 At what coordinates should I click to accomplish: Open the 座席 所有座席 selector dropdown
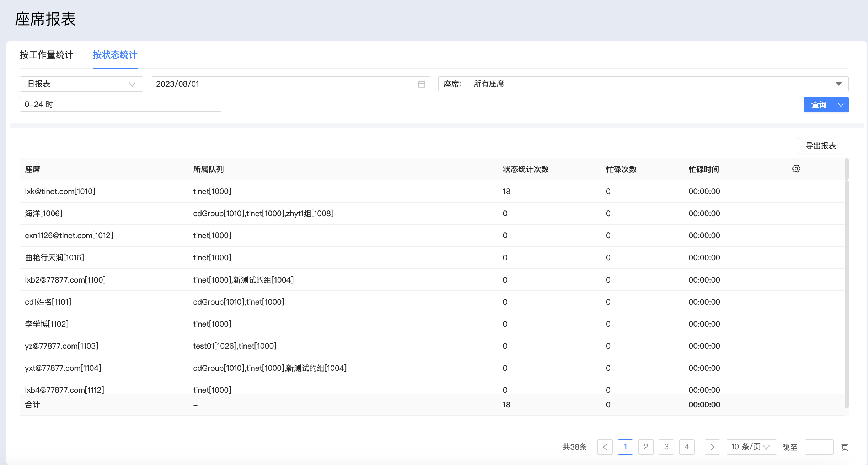pos(643,84)
